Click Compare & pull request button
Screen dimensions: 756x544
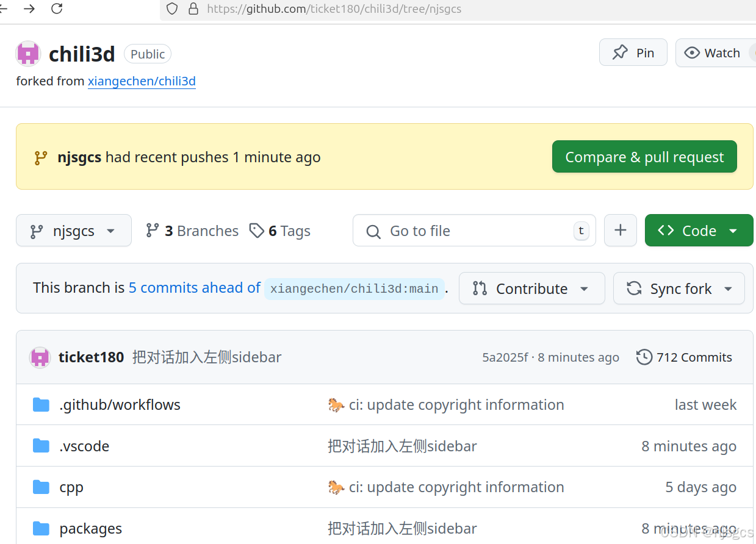tap(644, 157)
